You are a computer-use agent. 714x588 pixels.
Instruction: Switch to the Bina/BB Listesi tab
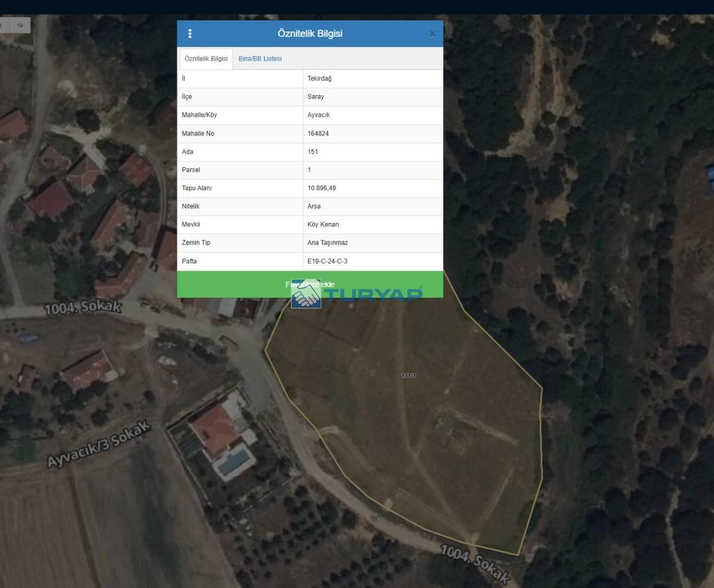(x=260, y=59)
